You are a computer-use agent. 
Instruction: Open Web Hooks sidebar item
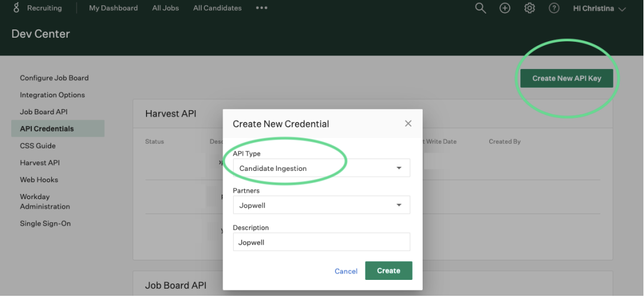point(39,179)
